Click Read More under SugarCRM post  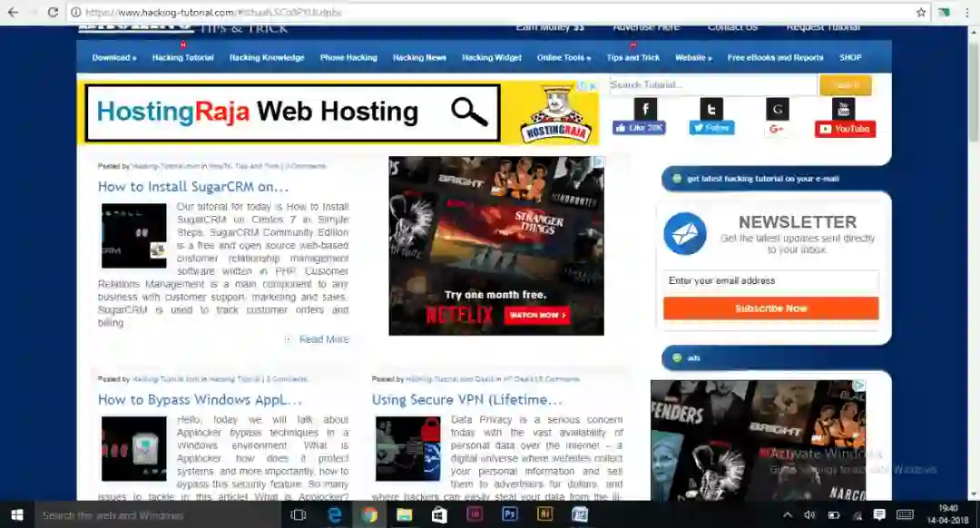coord(324,339)
